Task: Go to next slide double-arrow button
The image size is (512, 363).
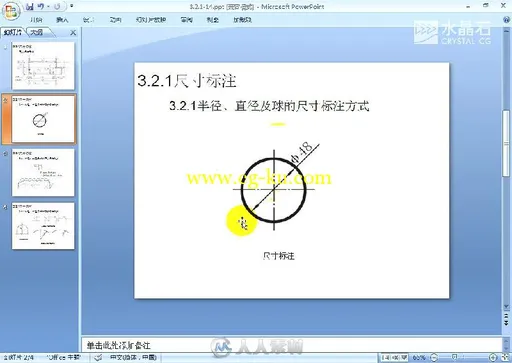Action: [506, 322]
